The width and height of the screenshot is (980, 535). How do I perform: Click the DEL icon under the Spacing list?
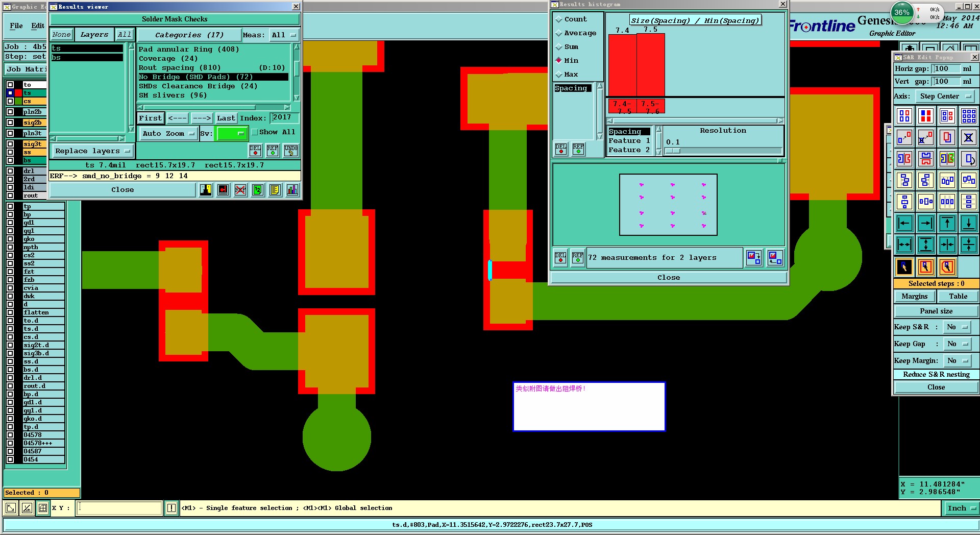(x=561, y=149)
